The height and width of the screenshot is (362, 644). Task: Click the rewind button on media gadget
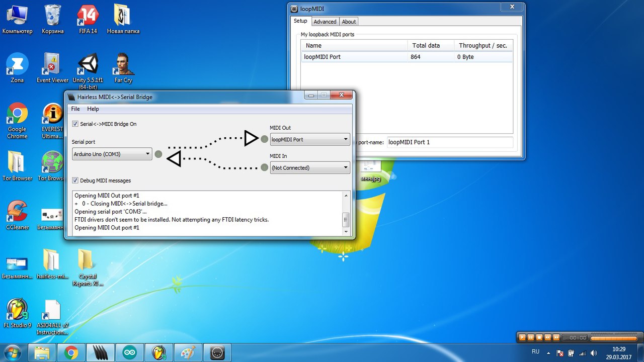tap(548, 337)
